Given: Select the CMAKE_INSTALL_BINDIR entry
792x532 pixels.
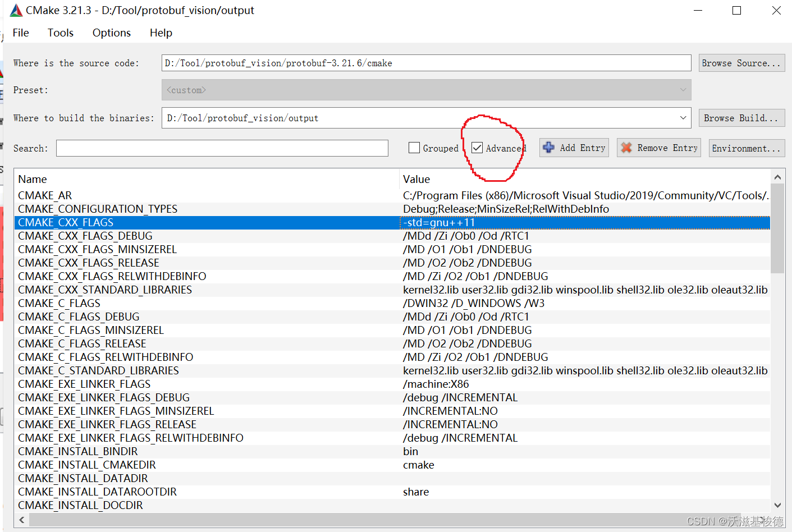Looking at the screenshot, I should 78,451.
